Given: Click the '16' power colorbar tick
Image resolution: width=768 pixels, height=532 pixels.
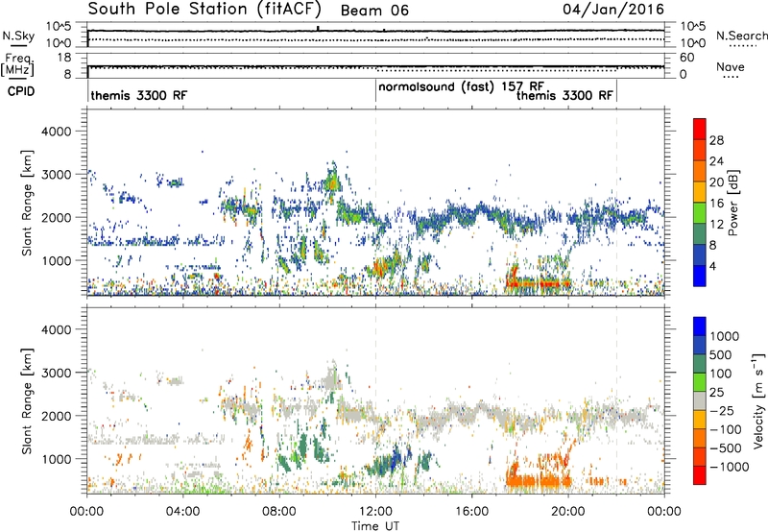Looking at the screenshot, I should coord(716,204).
